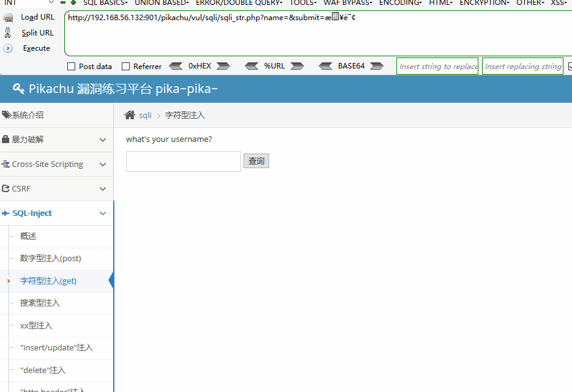The image size is (572, 392).
Task: Click left arrow beside %URL
Action: coord(251,66)
